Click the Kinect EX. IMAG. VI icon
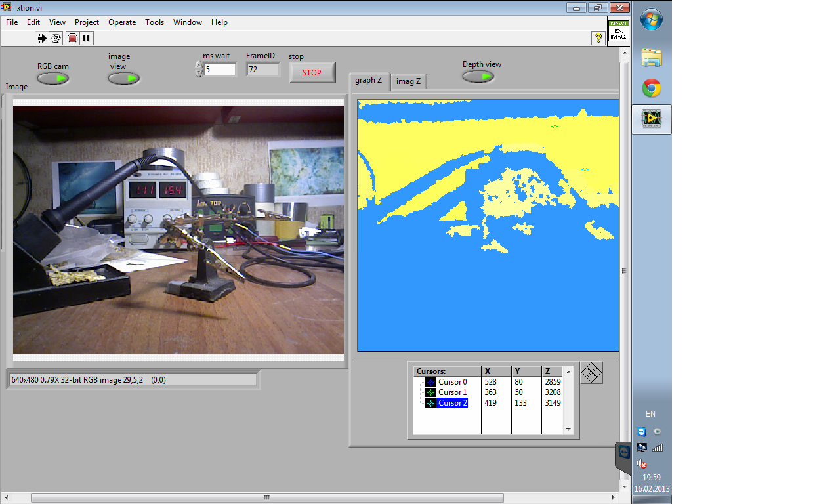Viewport: 840px width, 504px height. click(618, 31)
